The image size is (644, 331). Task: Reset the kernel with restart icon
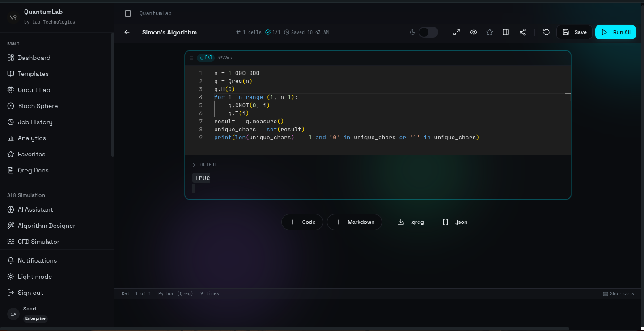(546, 32)
